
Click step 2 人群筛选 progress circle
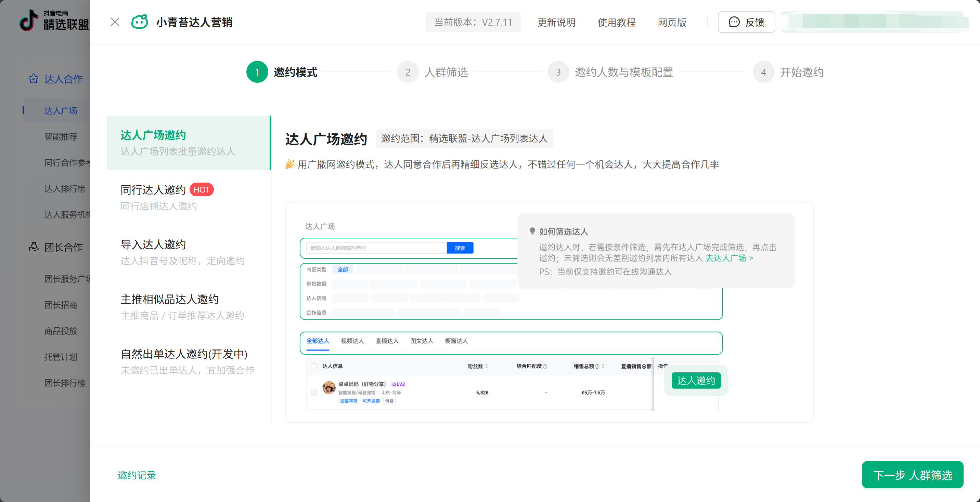[408, 72]
